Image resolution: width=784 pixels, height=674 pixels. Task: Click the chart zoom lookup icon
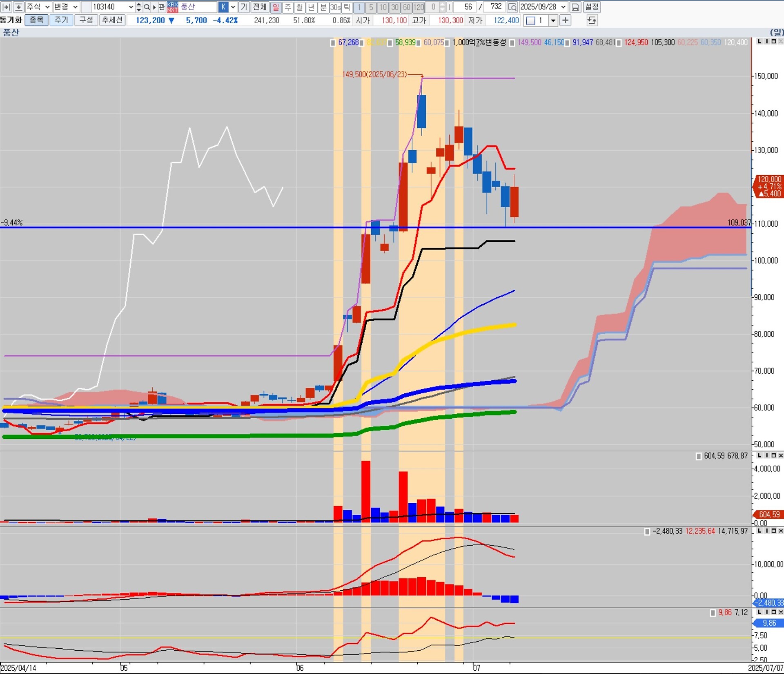click(x=512, y=7)
